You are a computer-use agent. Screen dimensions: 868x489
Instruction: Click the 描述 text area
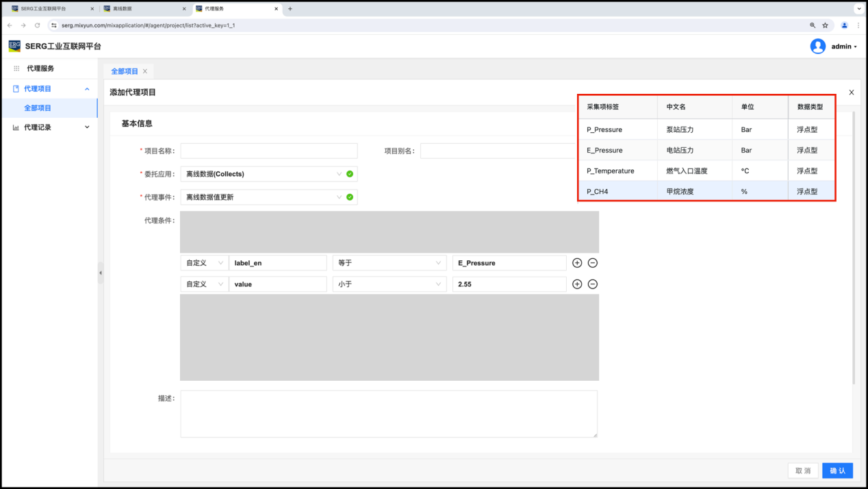coord(388,414)
